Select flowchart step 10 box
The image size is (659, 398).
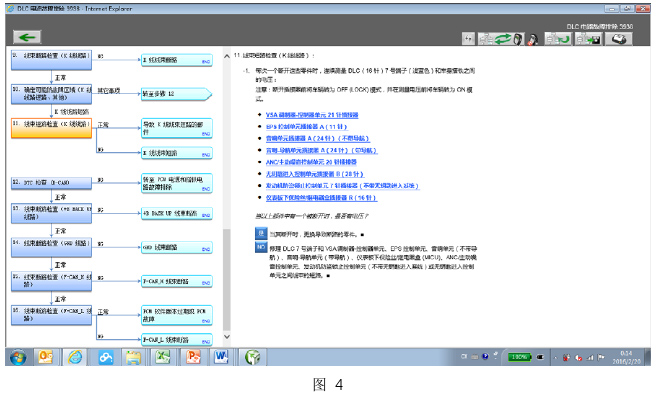tap(51, 94)
